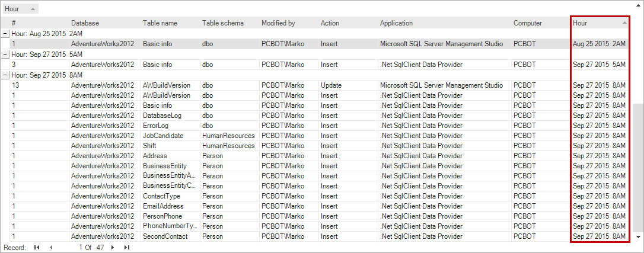
Task: Collapse the Sep 27 2015 8AM group
Action: tap(6, 75)
